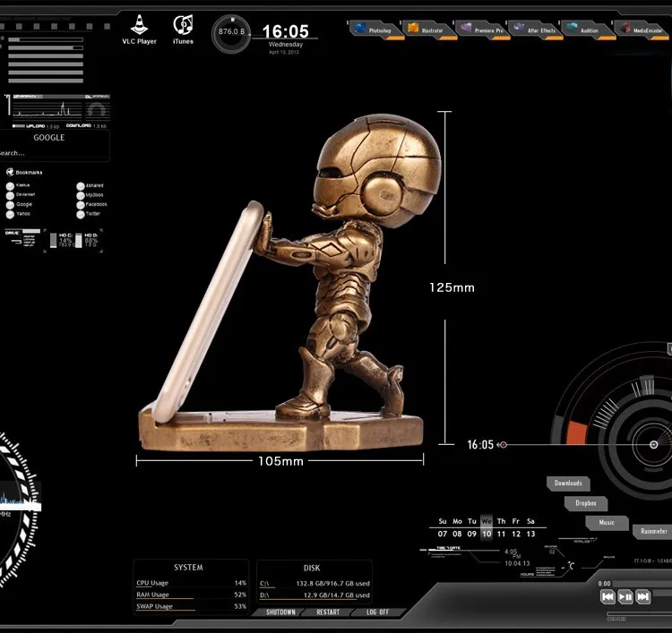Click the C:\ disk usage row

314,584
